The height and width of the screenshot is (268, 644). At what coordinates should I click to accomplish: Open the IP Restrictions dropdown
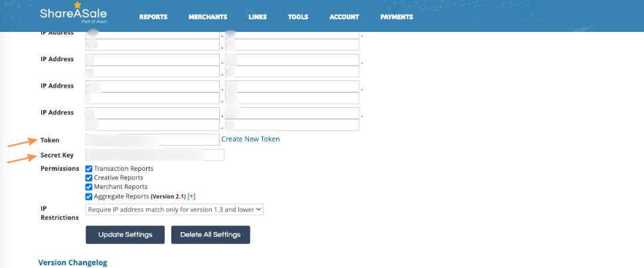175,209
